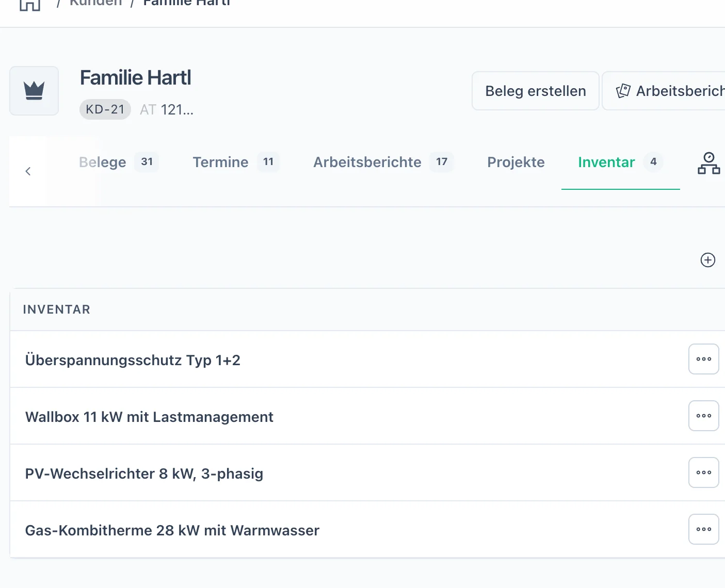The width and height of the screenshot is (725, 588).
Task: Select Wallbox 11 kW mit Lastmanagement text
Action: [x=149, y=417]
